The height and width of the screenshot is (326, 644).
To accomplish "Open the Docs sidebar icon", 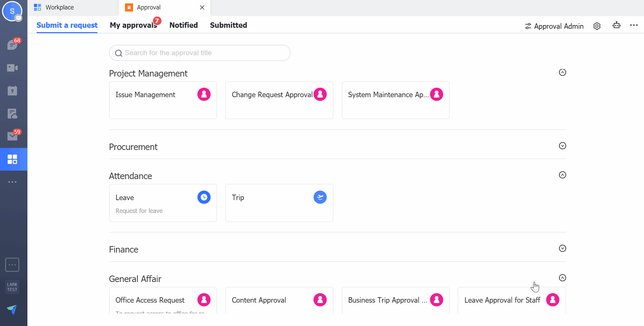I will pyautogui.click(x=12, y=113).
